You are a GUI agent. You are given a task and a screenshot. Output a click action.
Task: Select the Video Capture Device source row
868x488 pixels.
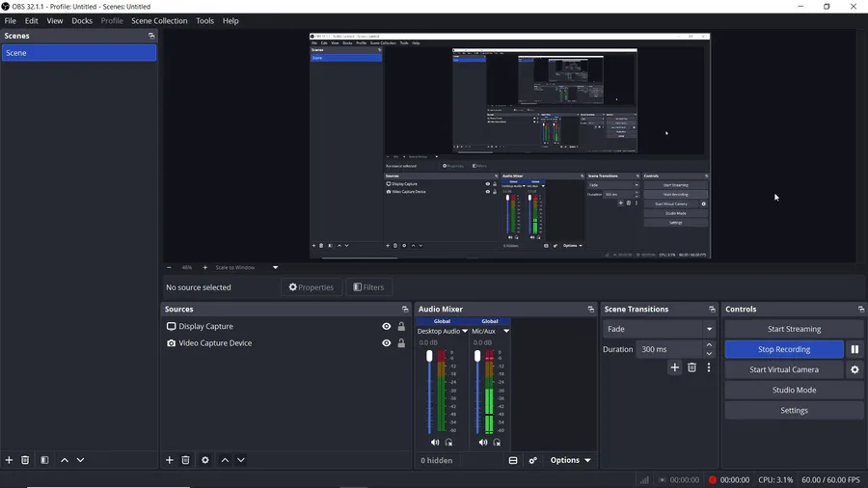tap(286, 343)
